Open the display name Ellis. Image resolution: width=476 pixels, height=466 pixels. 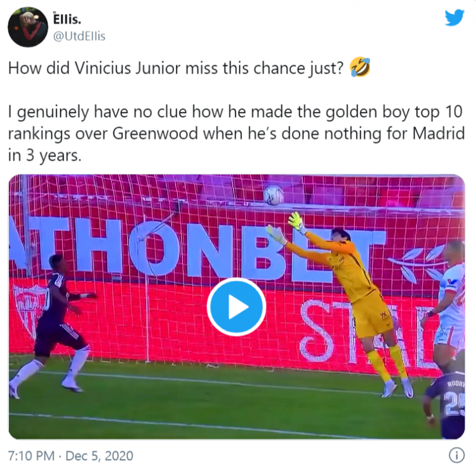coord(67,19)
